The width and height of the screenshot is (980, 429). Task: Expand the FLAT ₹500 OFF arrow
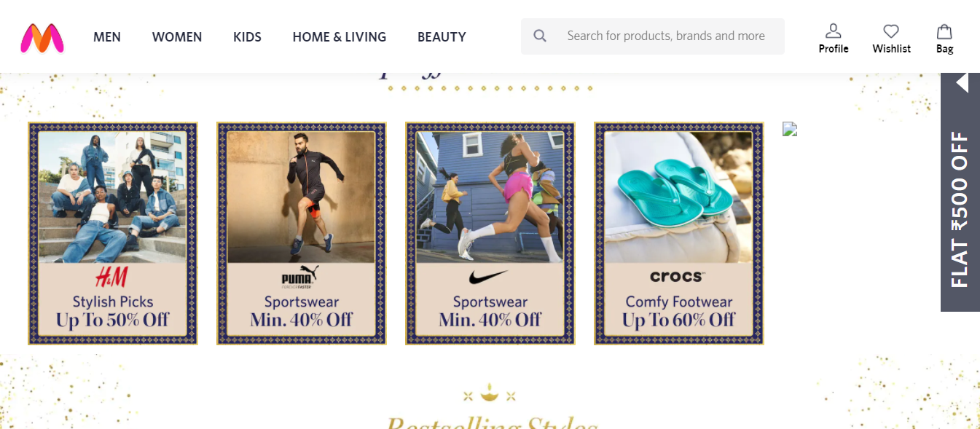tap(962, 82)
